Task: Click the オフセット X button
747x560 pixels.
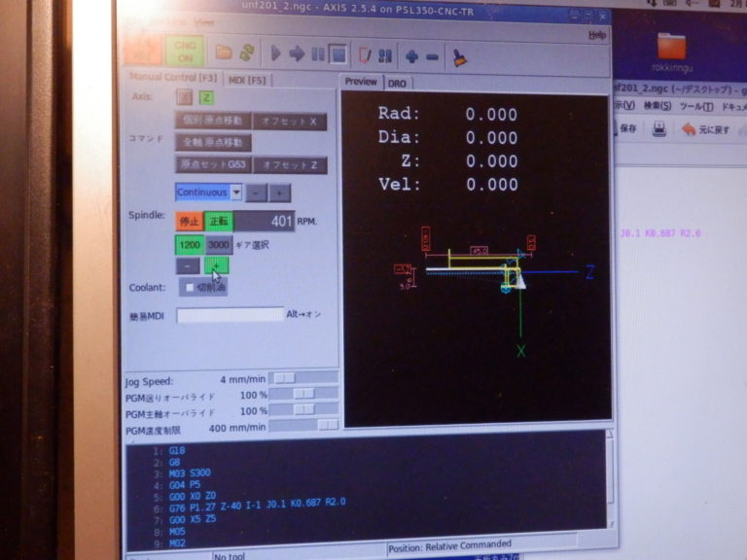Action: coord(292,122)
